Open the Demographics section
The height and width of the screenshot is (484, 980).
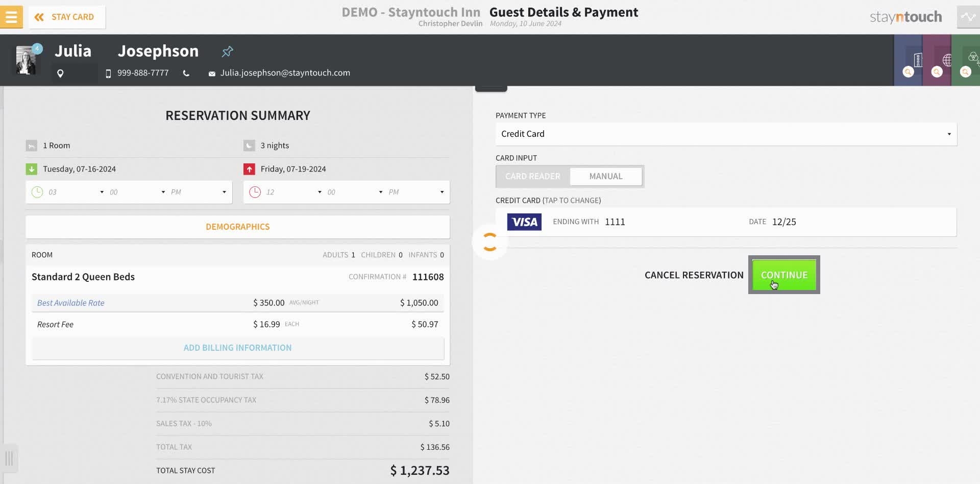click(238, 227)
